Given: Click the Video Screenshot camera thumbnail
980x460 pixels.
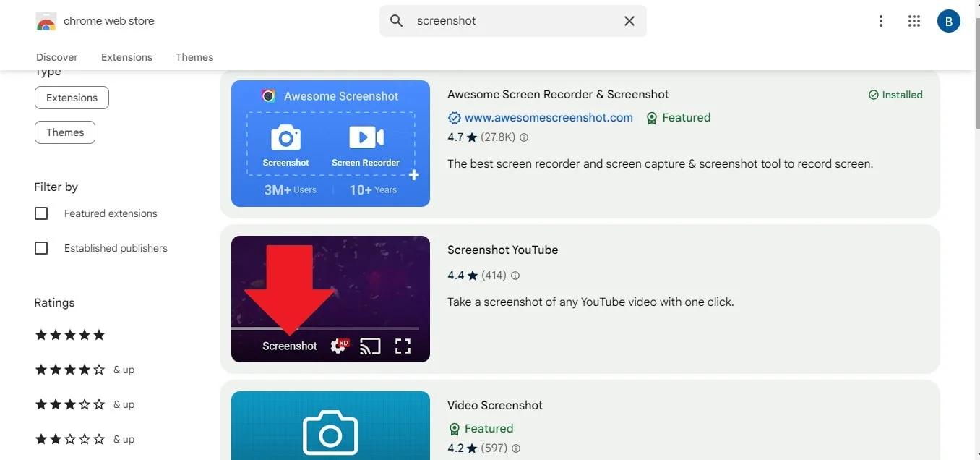Looking at the screenshot, I should pyautogui.click(x=330, y=425).
